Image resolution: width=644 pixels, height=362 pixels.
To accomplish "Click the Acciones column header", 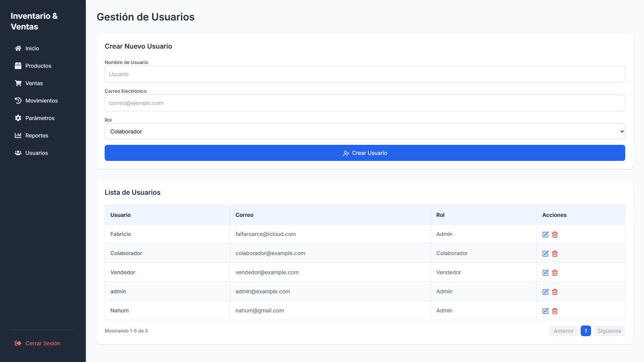I will (x=581, y=215).
